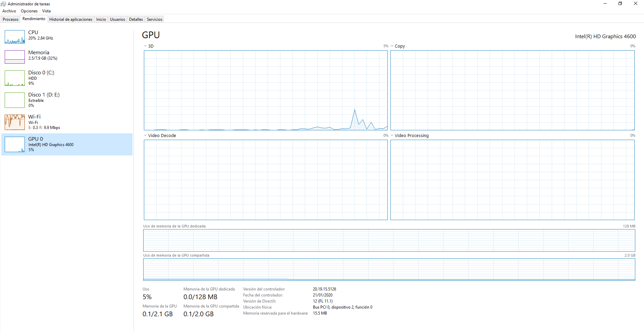
Task: Click the 15.5 MB reserved memory value
Action: [320, 313]
